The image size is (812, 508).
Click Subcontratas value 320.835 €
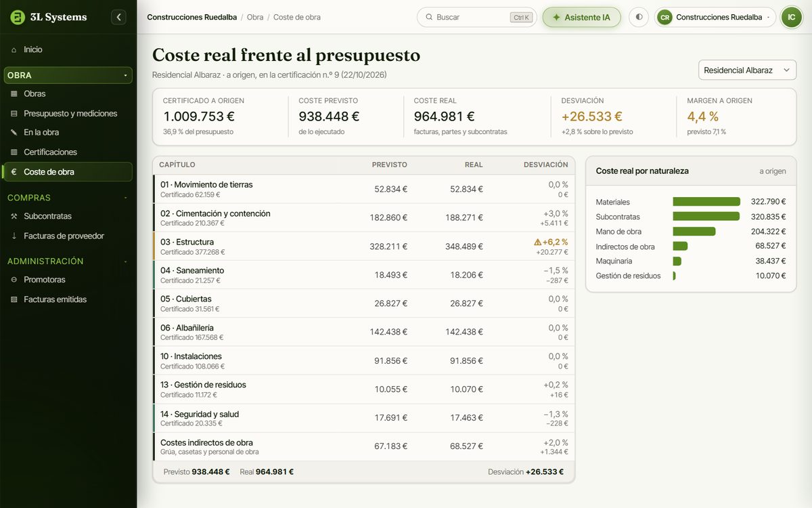click(x=768, y=217)
